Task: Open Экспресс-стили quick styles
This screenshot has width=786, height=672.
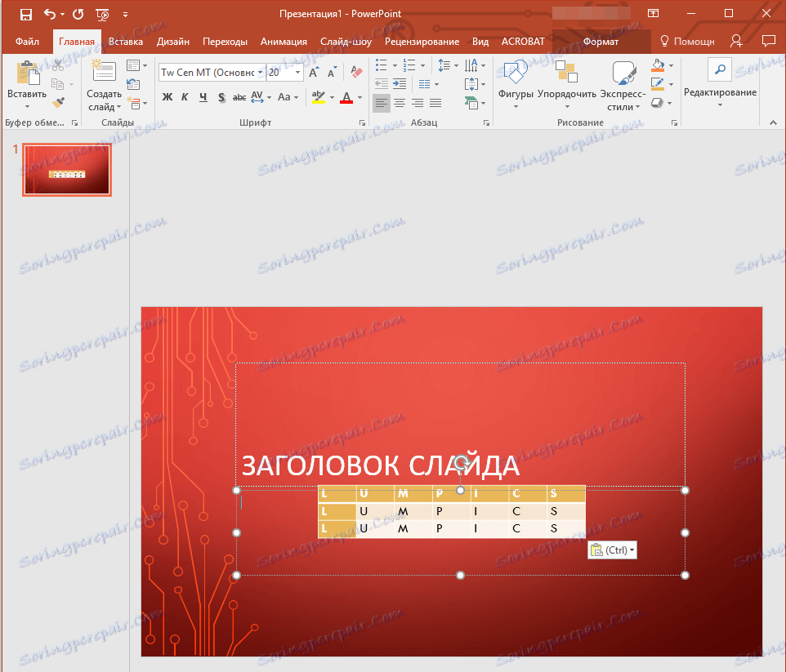Action: click(623, 85)
